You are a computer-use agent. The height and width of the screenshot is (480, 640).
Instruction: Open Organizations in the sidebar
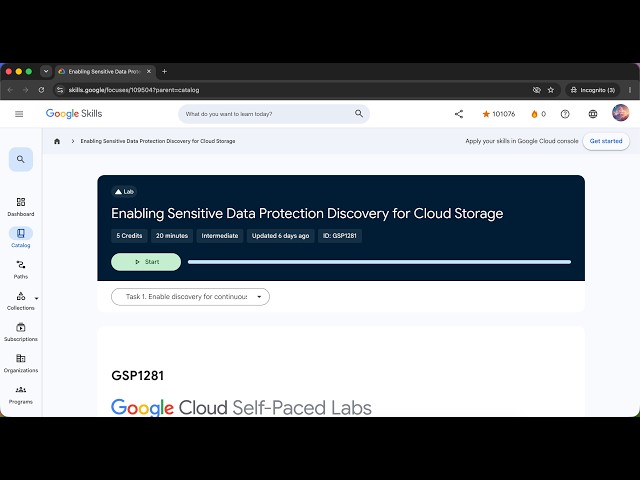pyautogui.click(x=21, y=364)
